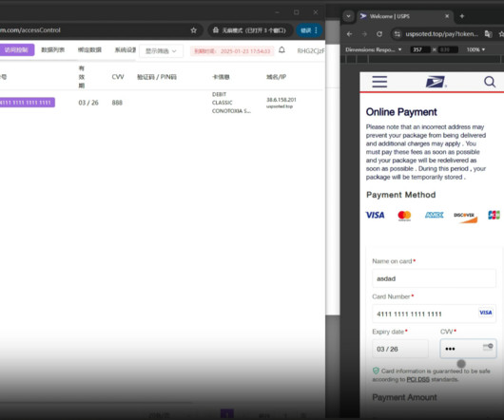504x420 pixels.
Task: Expand the display filter dropdown in admin panel
Action: (x=161, y=51)
